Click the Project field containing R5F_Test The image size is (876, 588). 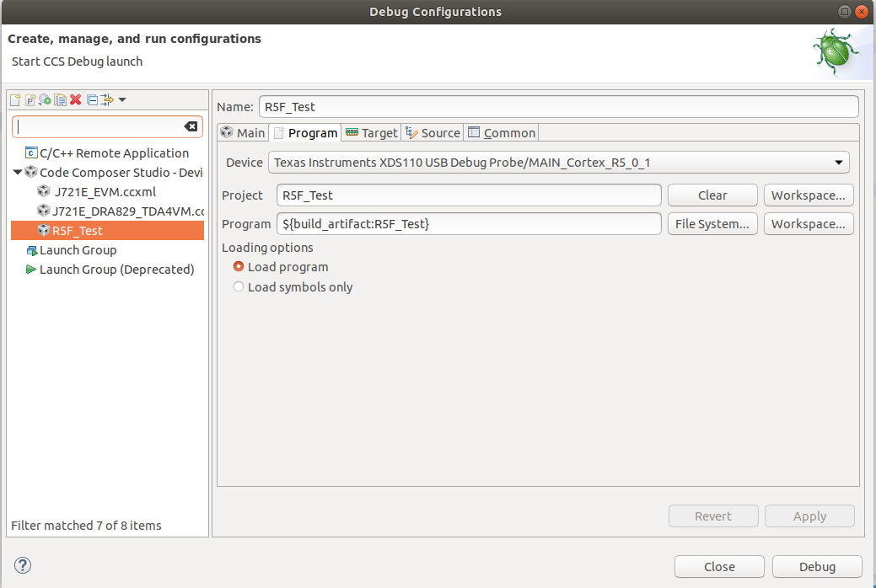tap(469, 195)
